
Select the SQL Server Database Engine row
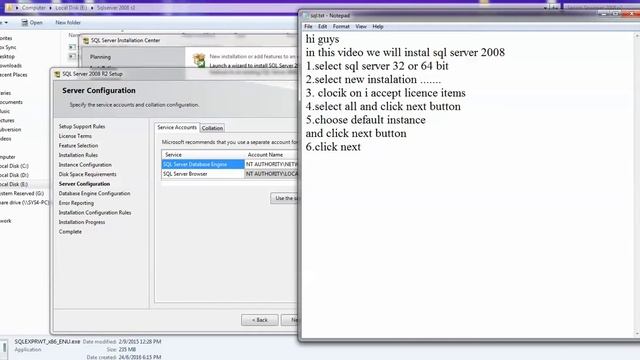203,164
